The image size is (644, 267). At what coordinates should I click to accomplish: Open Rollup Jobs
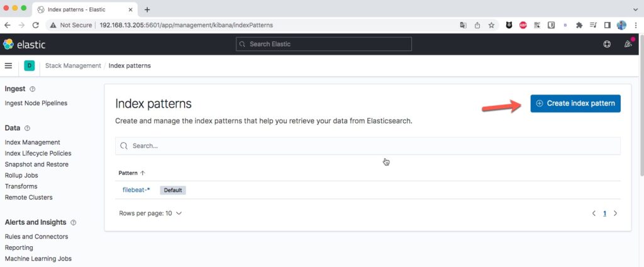[x=21, y=175]
